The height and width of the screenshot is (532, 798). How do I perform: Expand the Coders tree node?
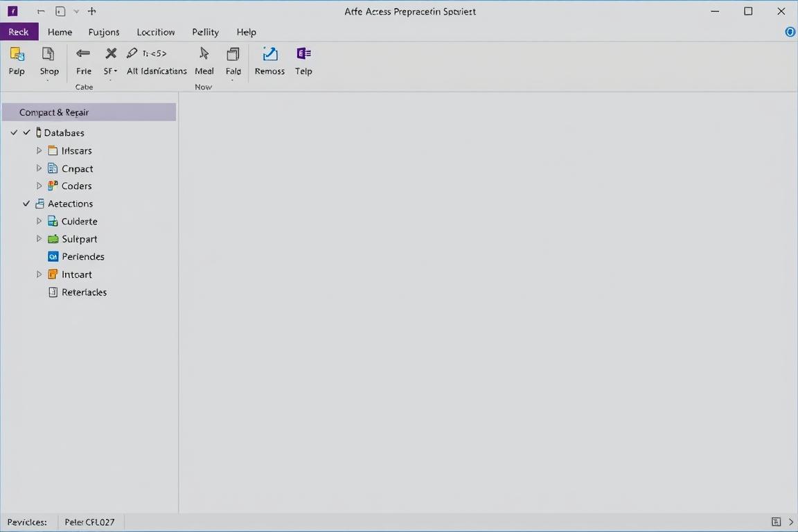[39, 186]
